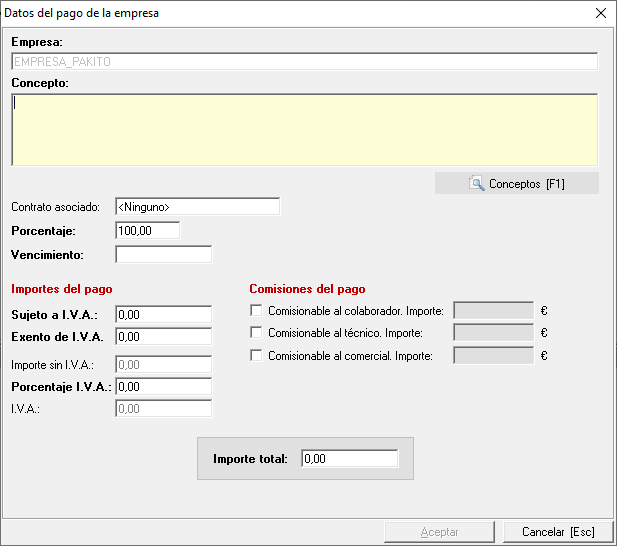Click the colaborador commission Importe field
Viewport: 617px width, 546px height.
point(493,311)
